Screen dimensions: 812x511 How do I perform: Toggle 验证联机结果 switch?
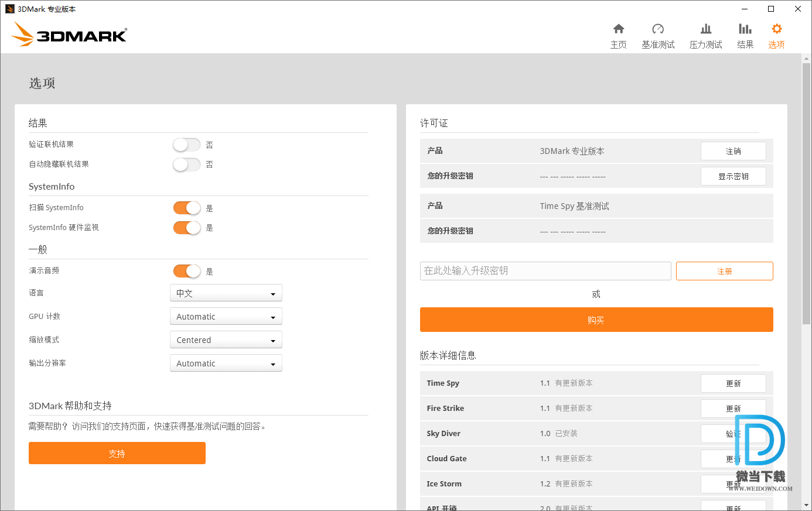click(187, 145)
